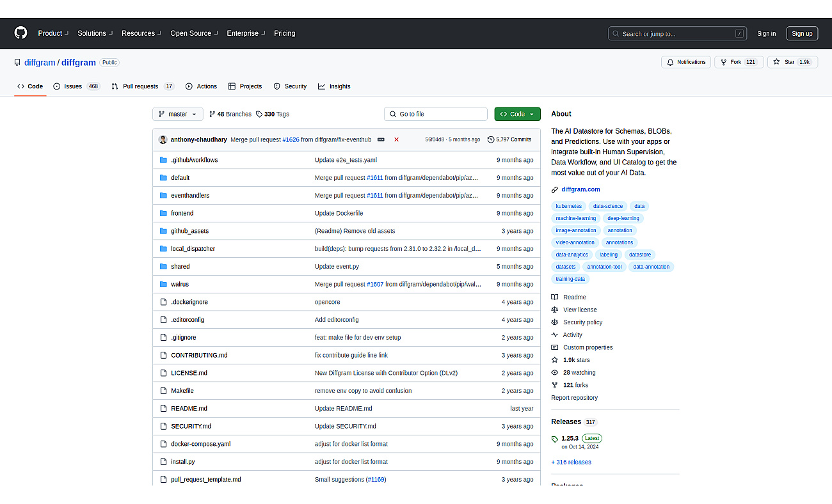Open the diffgram.com website link

(x=580, y=189)
